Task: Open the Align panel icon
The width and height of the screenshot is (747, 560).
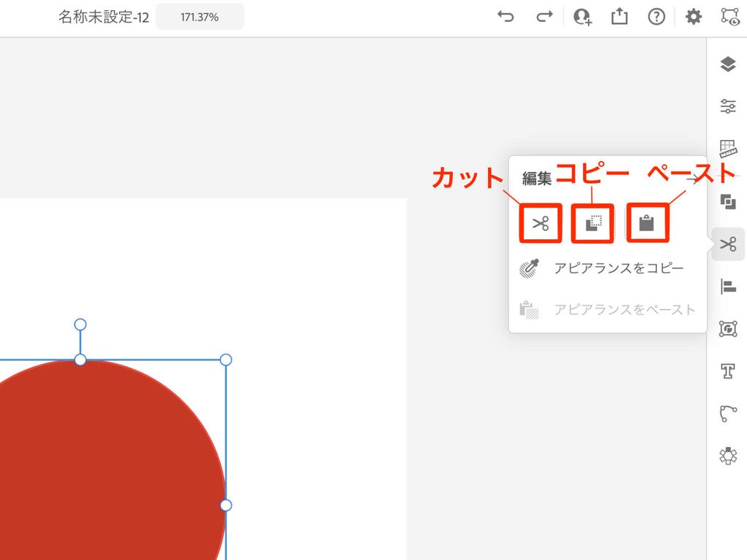Action: click(x=728, y=287)
